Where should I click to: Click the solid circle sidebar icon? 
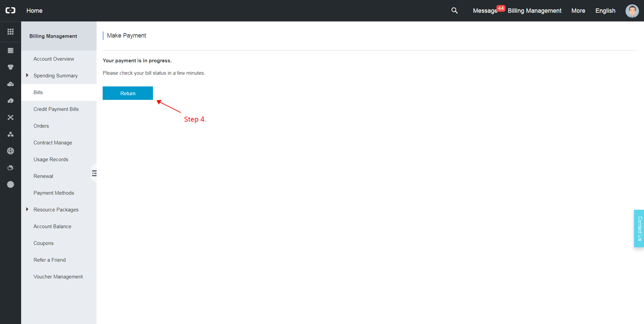[x=10, y=185]
